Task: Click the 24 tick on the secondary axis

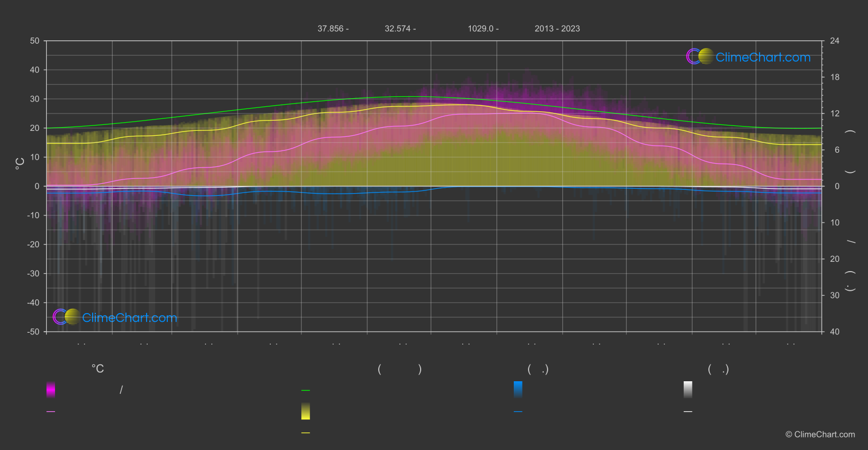Action: pos(835,41)
